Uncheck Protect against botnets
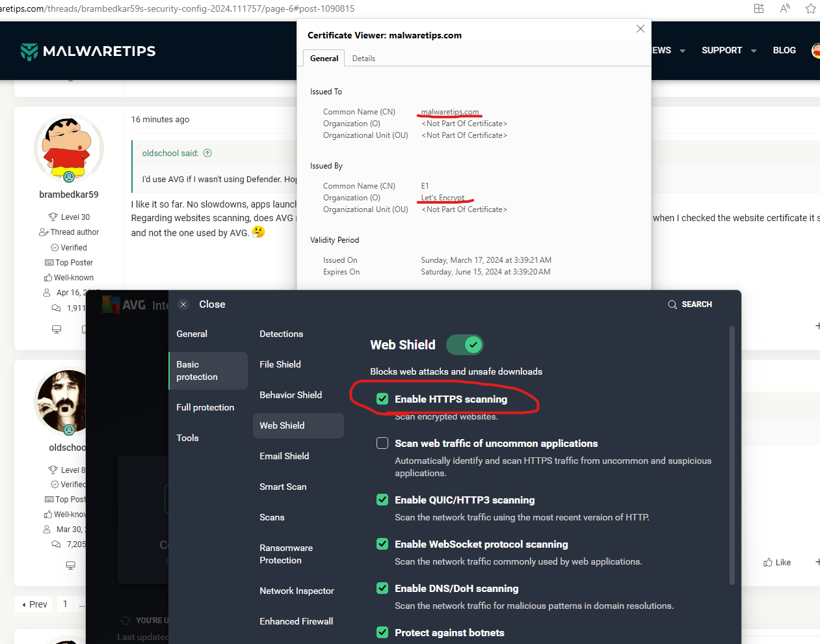The height and width of the screenshot is (644, 820). (382, 632)
